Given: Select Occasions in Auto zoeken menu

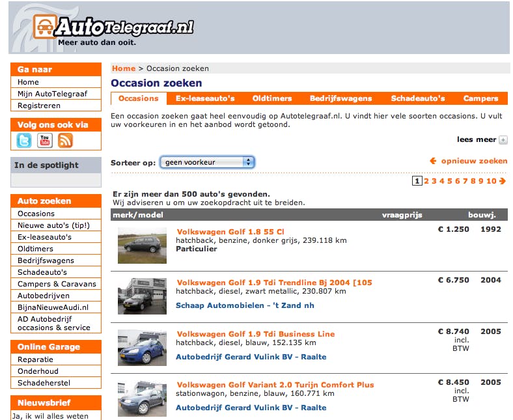Looking at the screenshot, I should 56,214.
